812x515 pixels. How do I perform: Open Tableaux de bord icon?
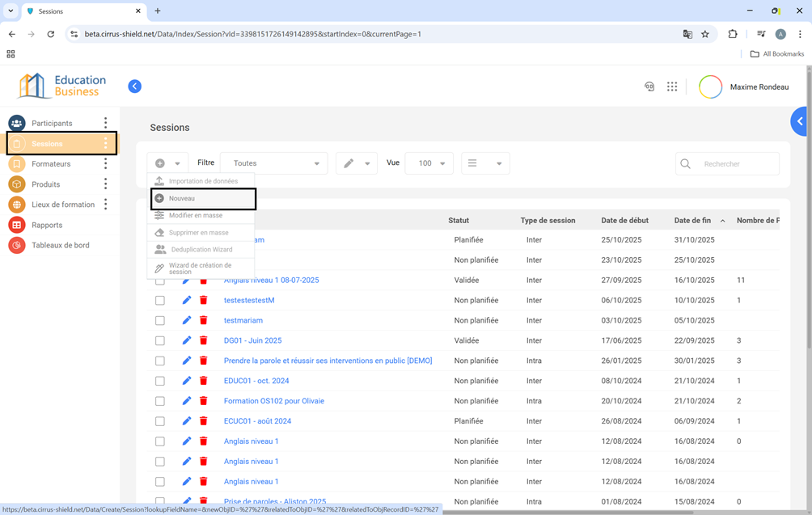coord(16,245)
